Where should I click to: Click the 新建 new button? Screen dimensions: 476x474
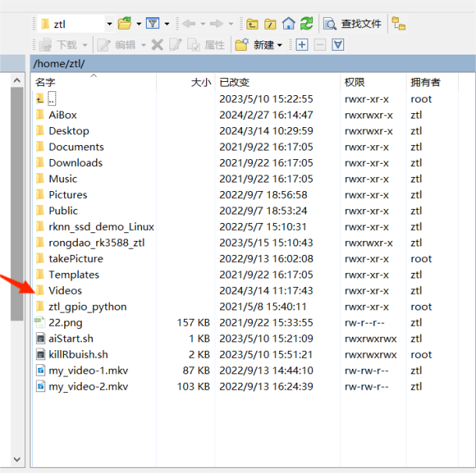(x=258, y=45)
